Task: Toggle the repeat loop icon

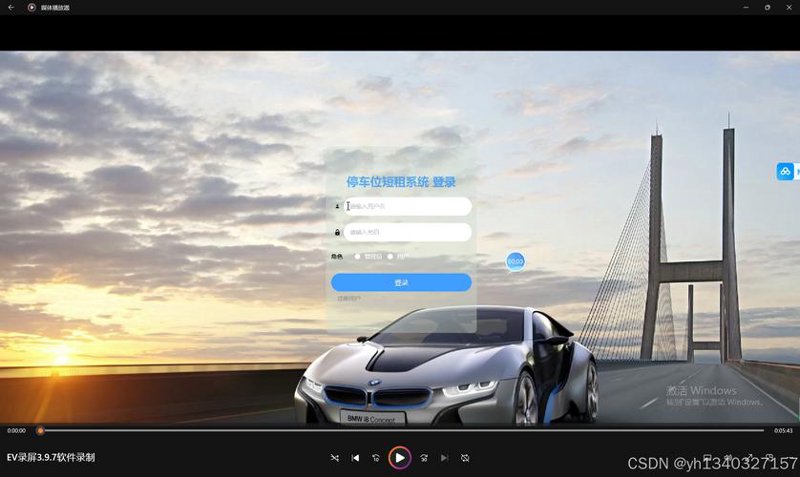Action: [x=465, y=458]
